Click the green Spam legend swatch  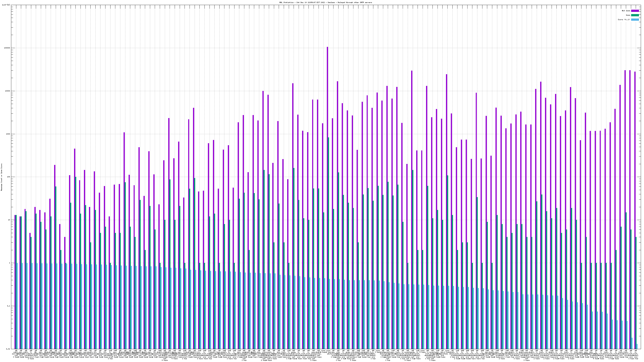tap(635, 15)
